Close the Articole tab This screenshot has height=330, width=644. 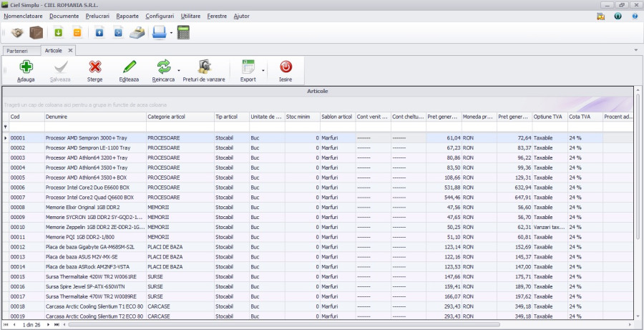point(70,50)
